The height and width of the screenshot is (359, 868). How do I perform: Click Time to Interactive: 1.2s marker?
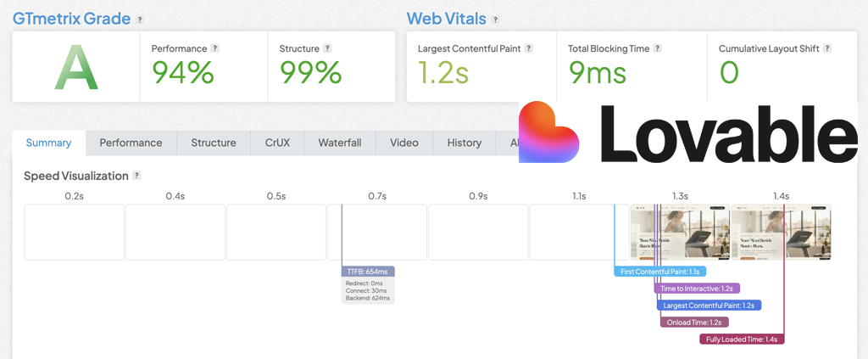(697, 288)
